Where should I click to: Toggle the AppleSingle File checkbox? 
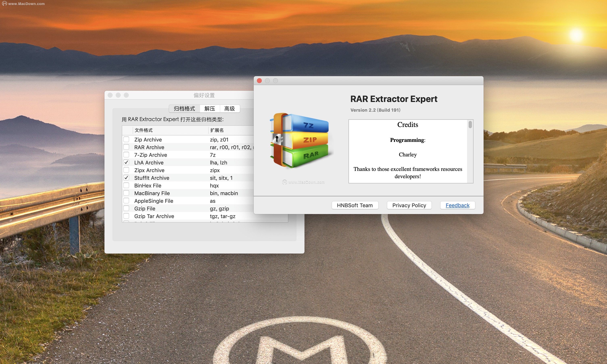[x=126, y=201]
